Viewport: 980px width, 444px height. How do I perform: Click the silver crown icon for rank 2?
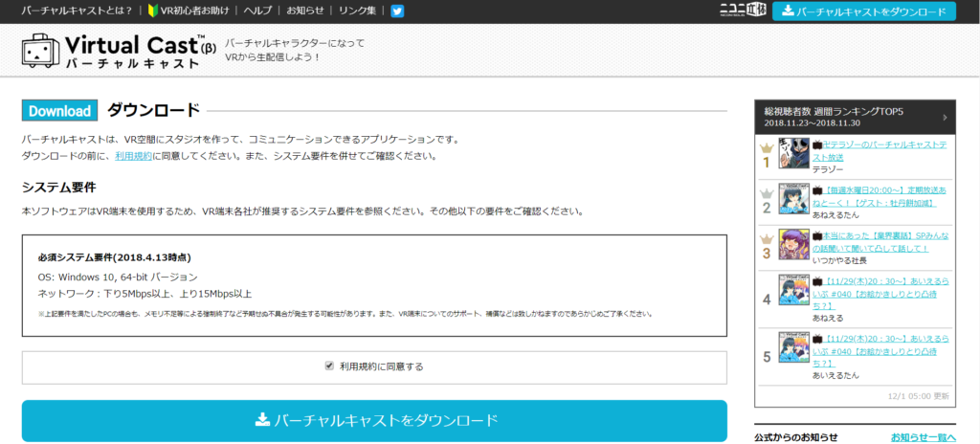point(767,193)
